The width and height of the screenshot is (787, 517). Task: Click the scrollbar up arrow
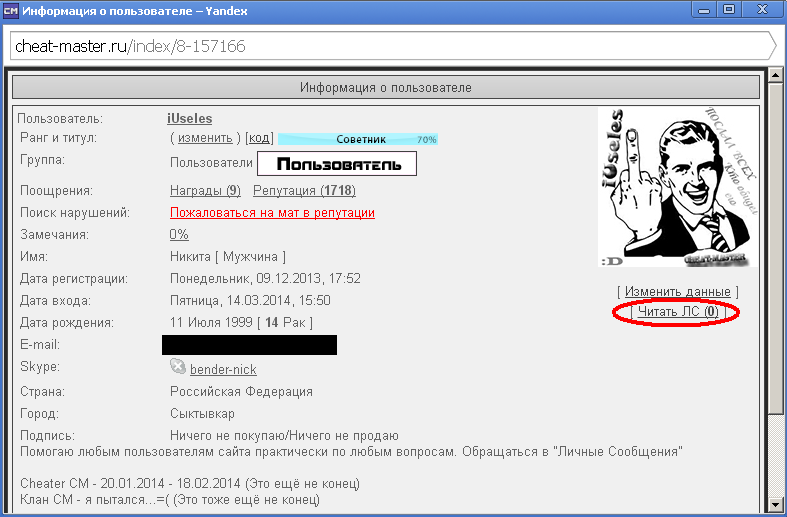[x=774, y=76]
